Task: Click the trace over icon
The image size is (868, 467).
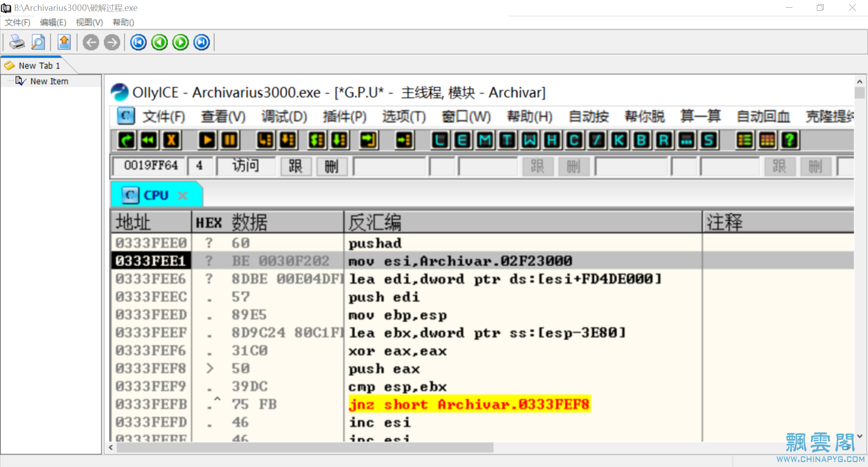Action: (339, 141)
